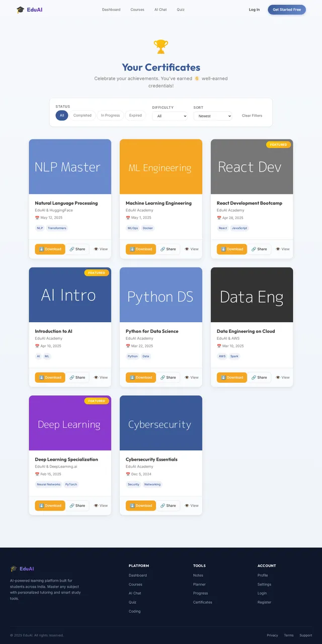Click the download icon on Python for Data Science card
Viewport: 322px width, 644px height.
[132, 378]
